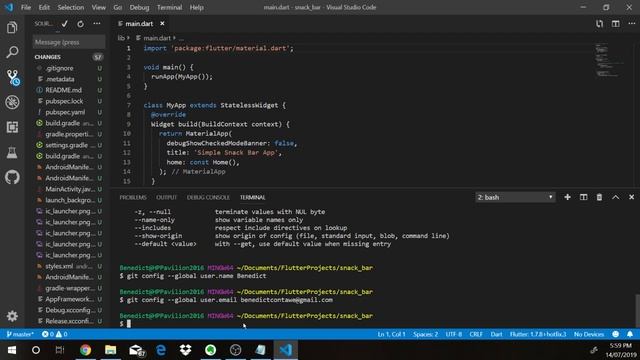Open Dropbox from the taskbar
Screen dimensions: 640x360
coord(185,350)
